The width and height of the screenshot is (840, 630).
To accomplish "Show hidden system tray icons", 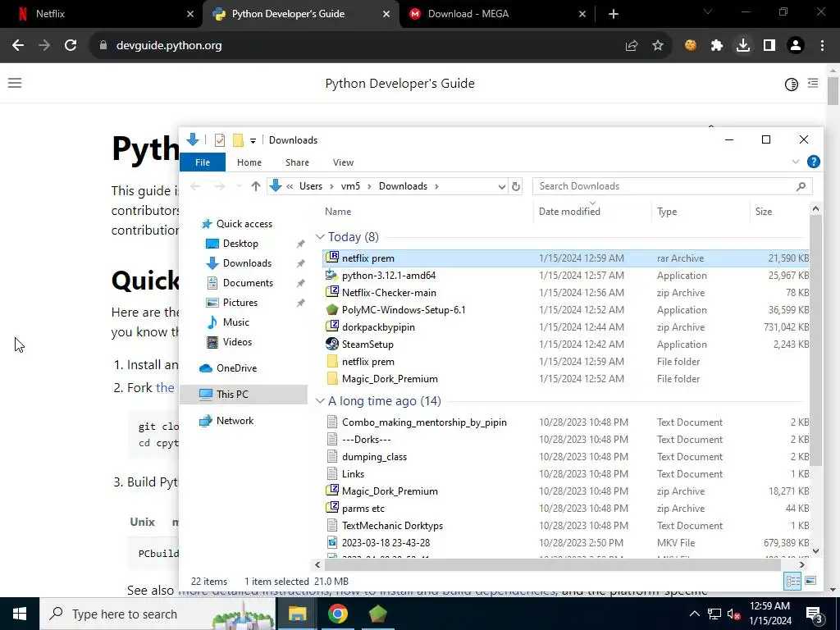I will coord(694,614).
